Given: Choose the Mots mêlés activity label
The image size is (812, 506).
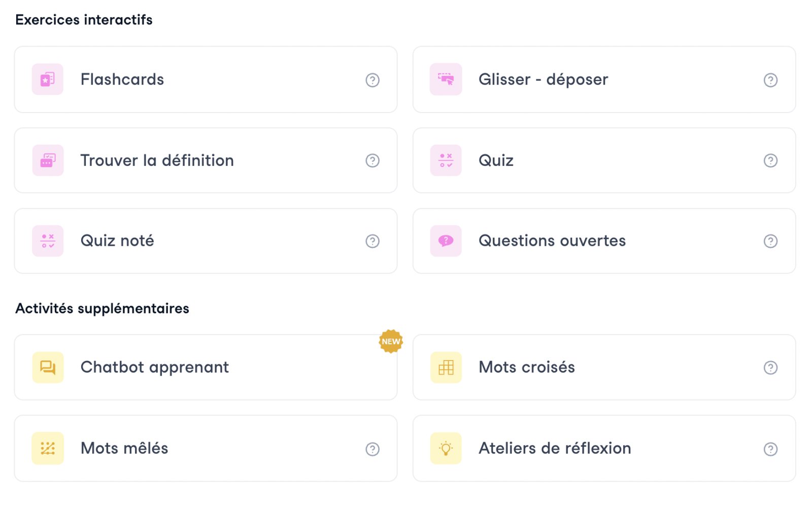Looking at the screenshot, I should (x=124, y=448).
